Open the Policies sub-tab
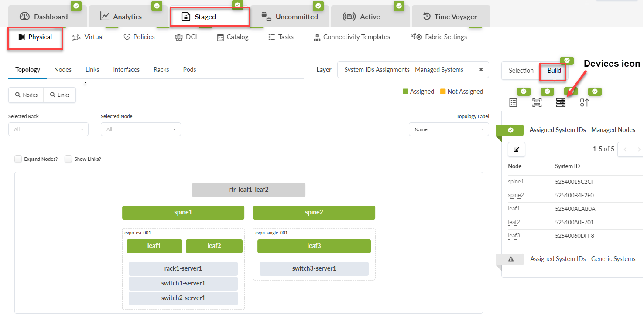The image size is (644, 329). [x=139, y=37]
